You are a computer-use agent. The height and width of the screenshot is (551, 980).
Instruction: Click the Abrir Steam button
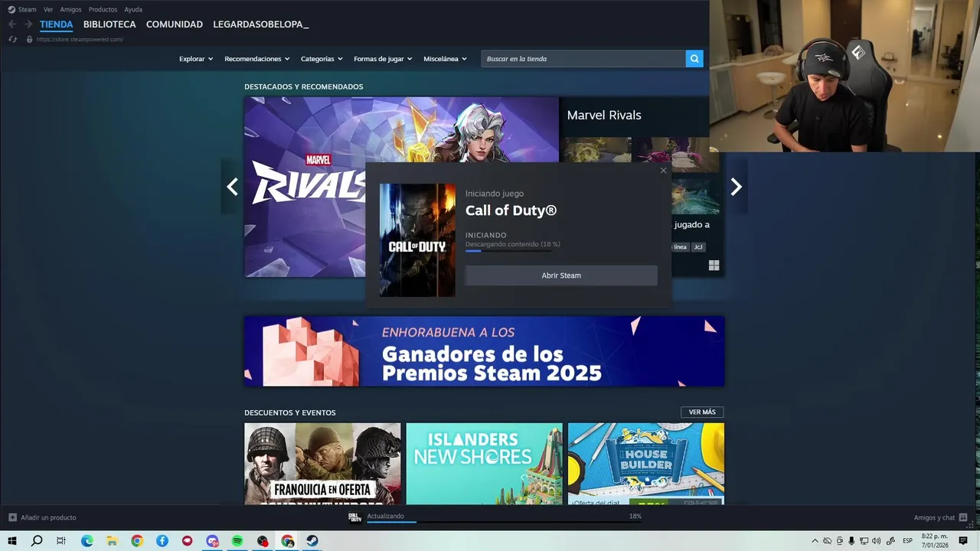point(561,275)
